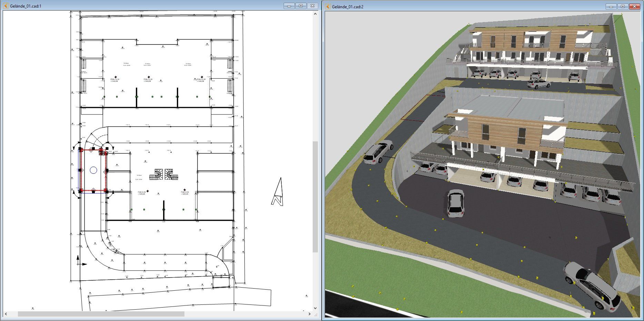Select the right staircase symbol in lower building
Viewport: 644px width, 321px height.
pos(171,174)
